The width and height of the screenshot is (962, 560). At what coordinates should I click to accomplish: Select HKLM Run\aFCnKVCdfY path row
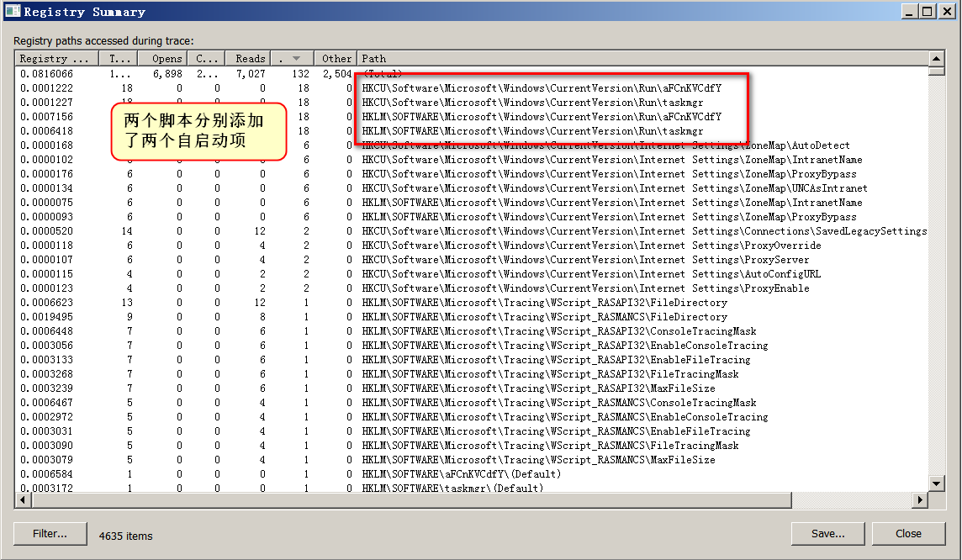[472, 117]
